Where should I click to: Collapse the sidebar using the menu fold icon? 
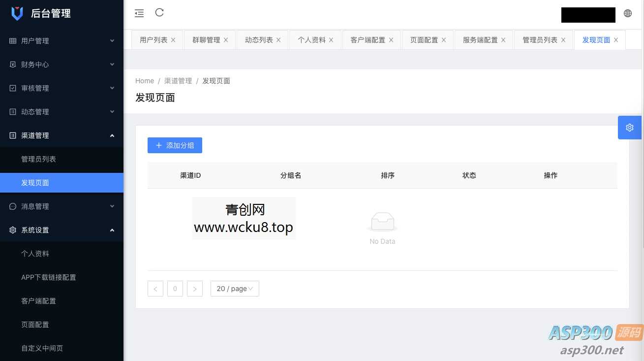[139, 13]
